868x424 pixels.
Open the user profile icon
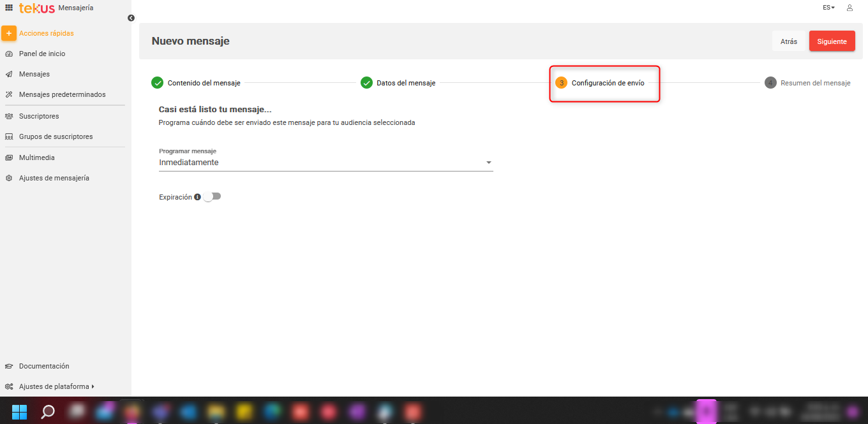pos(849,8)
